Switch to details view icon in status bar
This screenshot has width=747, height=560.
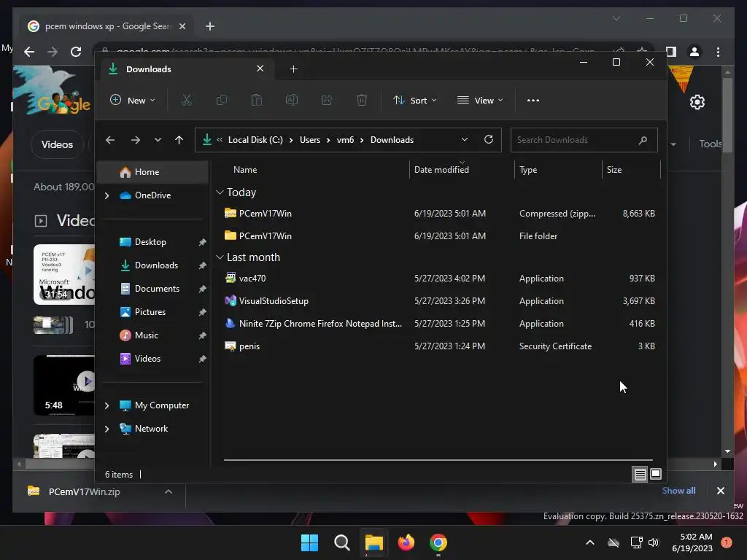point(640,474)
